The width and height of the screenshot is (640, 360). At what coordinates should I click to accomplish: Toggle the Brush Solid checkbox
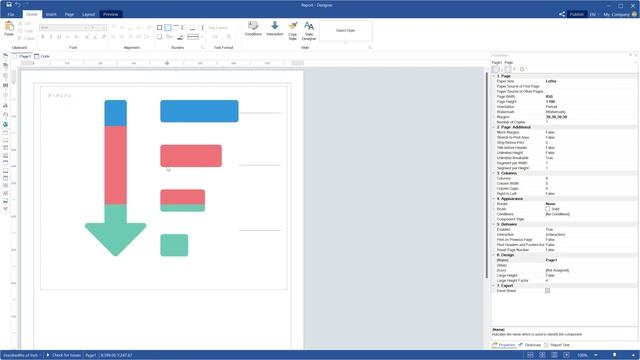coord(547,209)
